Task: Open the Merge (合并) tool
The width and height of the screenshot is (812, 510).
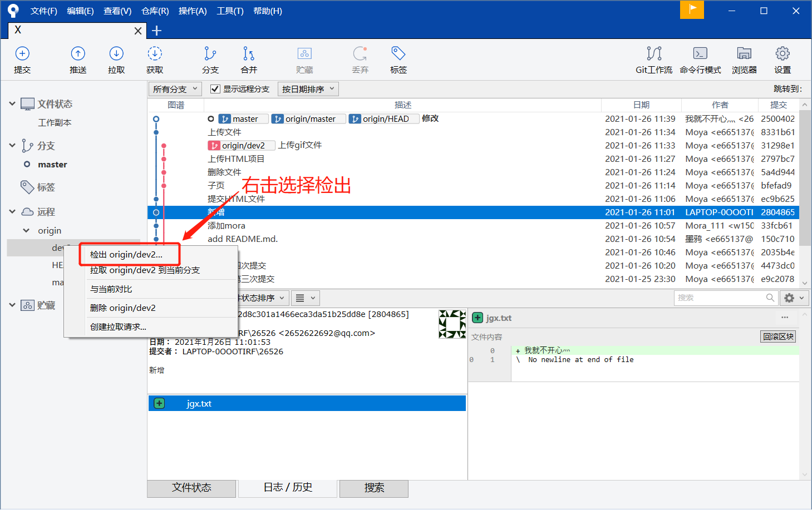Action: click(x=249, y=54)
